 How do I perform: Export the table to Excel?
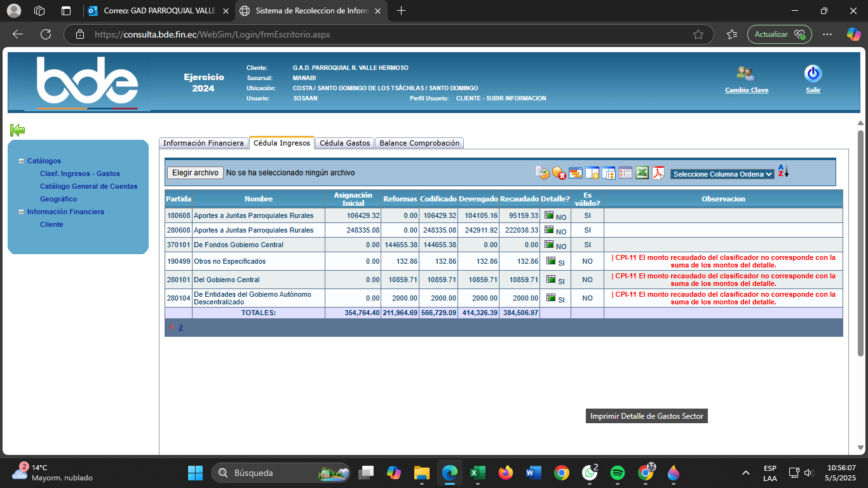[642, 173]
